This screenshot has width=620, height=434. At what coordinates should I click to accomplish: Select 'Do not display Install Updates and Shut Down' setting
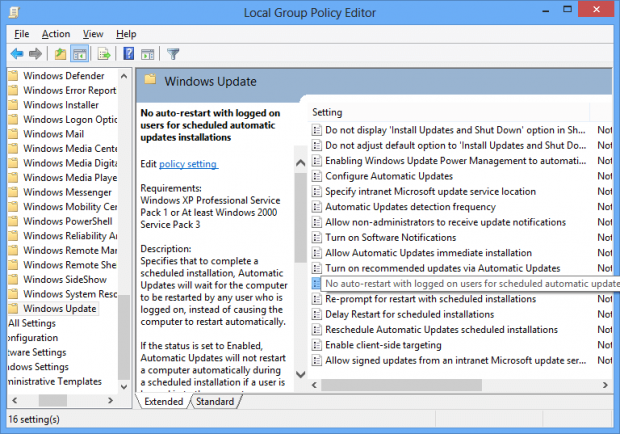click(455, 130)
